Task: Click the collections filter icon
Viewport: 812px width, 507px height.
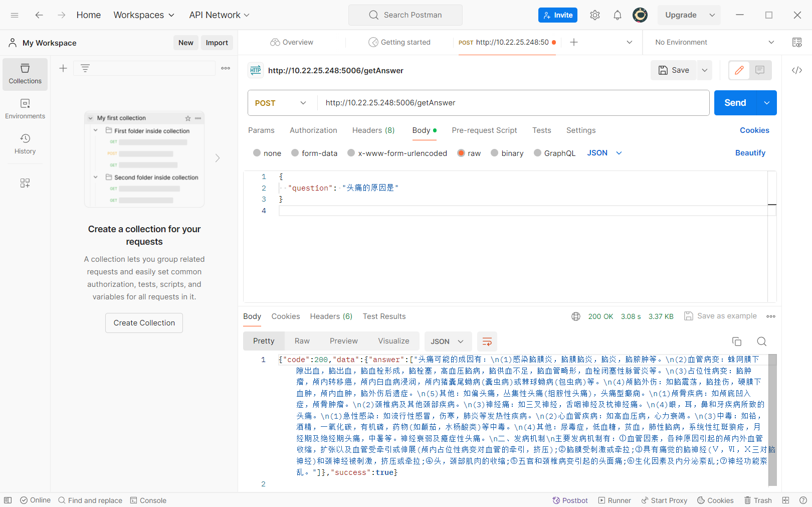Action: coord(85,68)
